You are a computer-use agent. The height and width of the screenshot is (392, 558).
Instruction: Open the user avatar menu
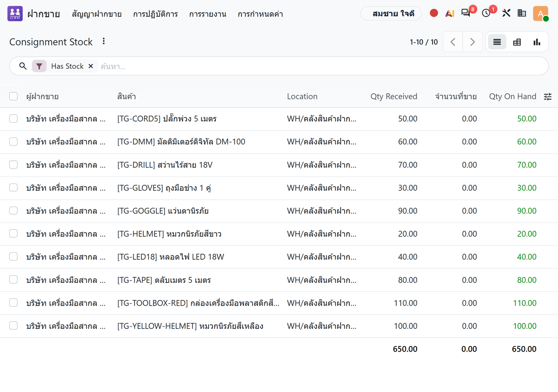[540, 13]
